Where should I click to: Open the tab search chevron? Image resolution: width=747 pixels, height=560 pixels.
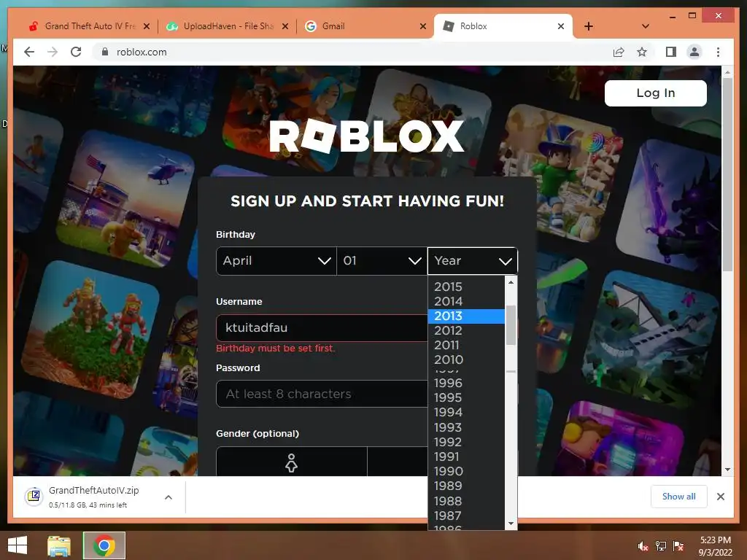point(645,26)
